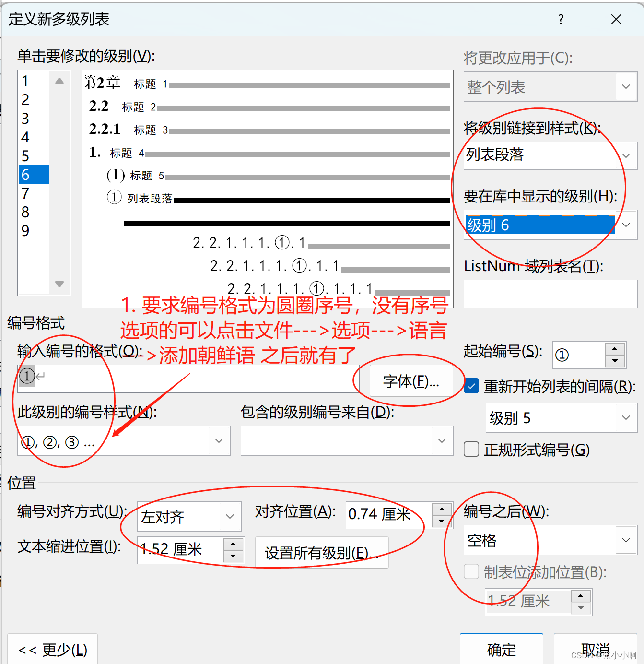644x664 pixels.
Task: Confirm with the 确定 button
Action: tap(502, 650)
